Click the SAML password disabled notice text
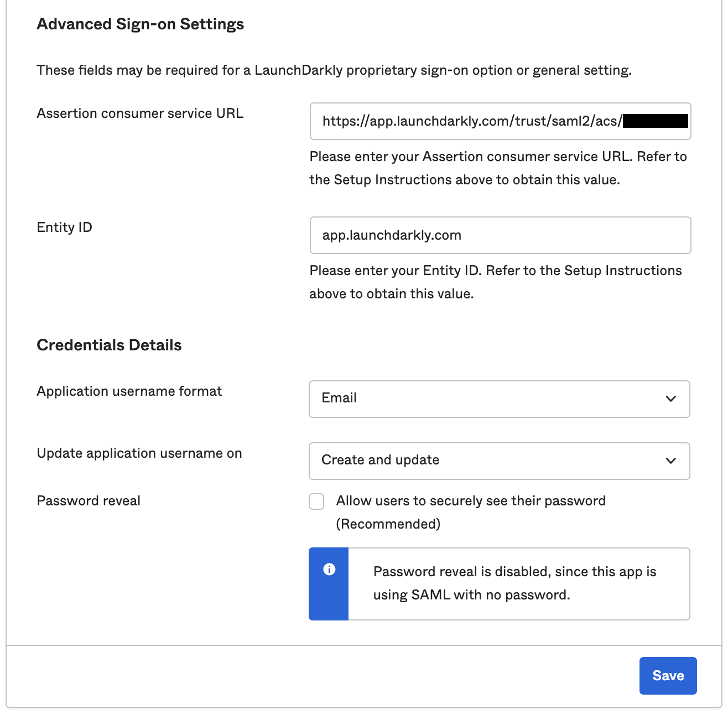 [x=514, y=583]
